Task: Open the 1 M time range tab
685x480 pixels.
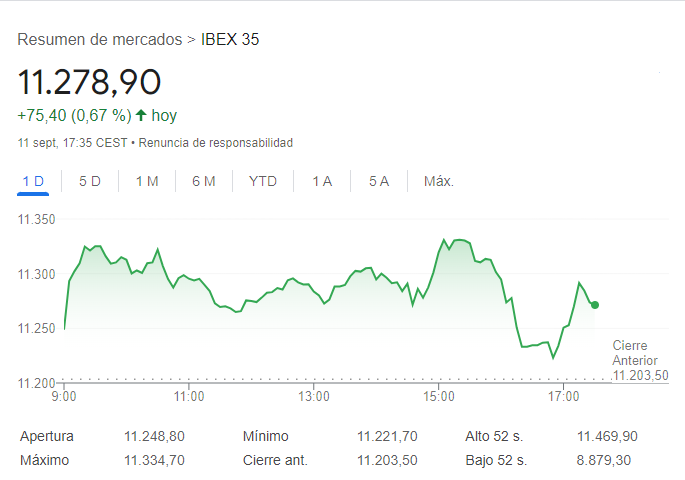Action: tap(147, 181)
